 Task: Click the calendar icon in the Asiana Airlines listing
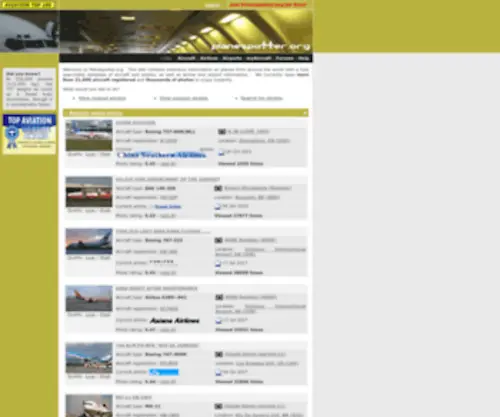tap(218, 321)
